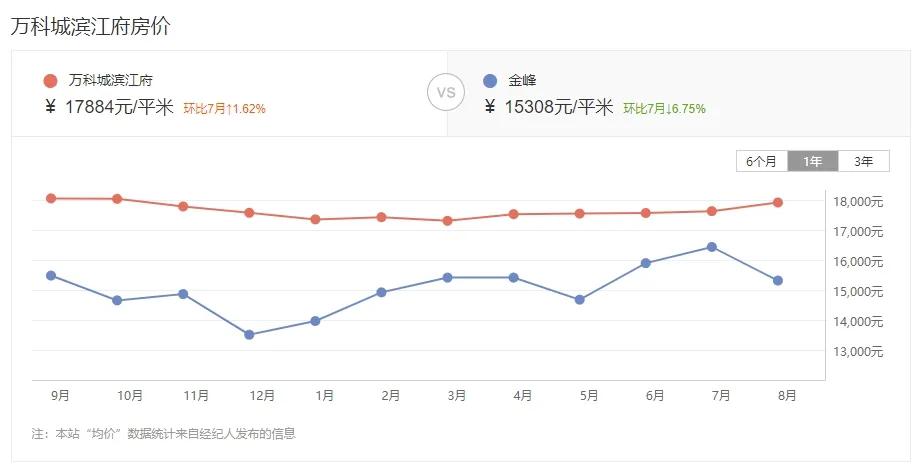Click the 环比7月 6.75% decrease indicator
The height and width of the screenshot is (465, 922).
pyautogui.click(x=665, y=108)
